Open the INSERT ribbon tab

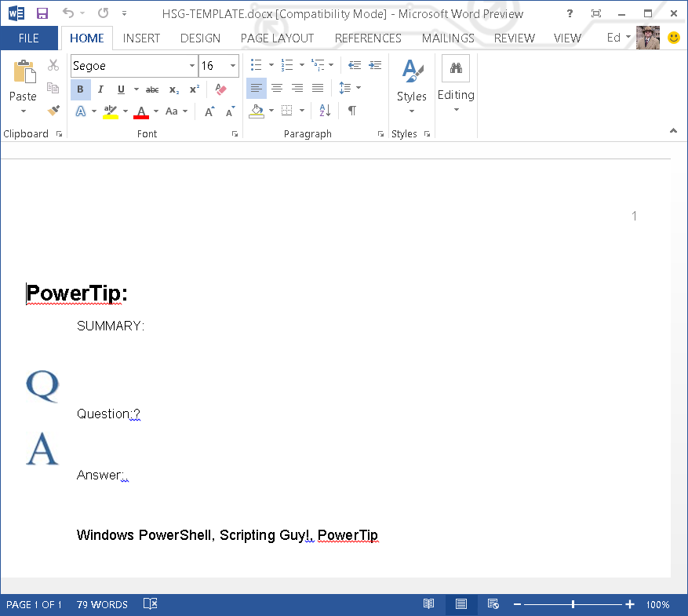pos(141,38)
